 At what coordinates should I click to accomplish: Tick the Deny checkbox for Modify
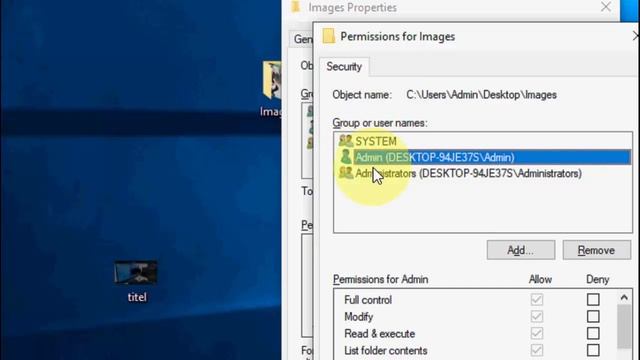pos(593,316)
